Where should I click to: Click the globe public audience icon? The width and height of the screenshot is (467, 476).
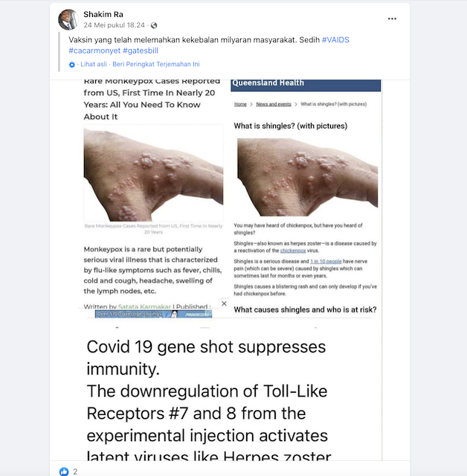[x=154, y=25]
